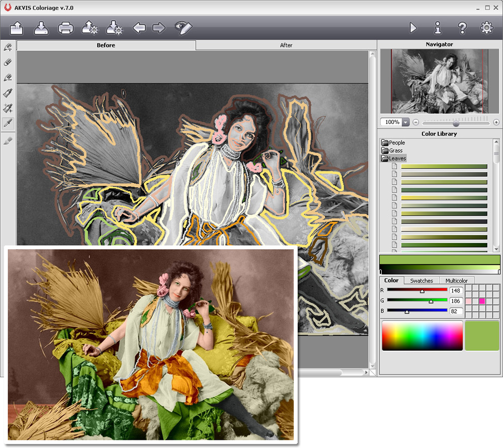Open Help with the question mark icon

[x=462, y=28]
